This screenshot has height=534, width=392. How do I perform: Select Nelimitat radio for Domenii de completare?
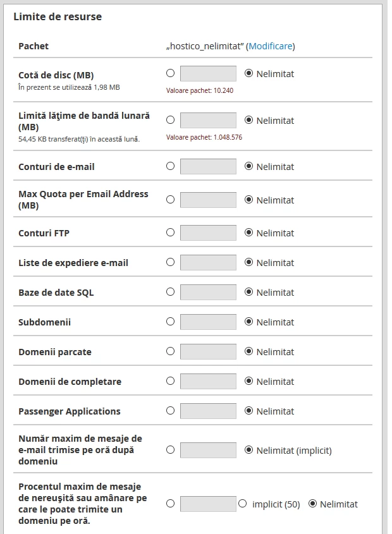coord(248,381)
